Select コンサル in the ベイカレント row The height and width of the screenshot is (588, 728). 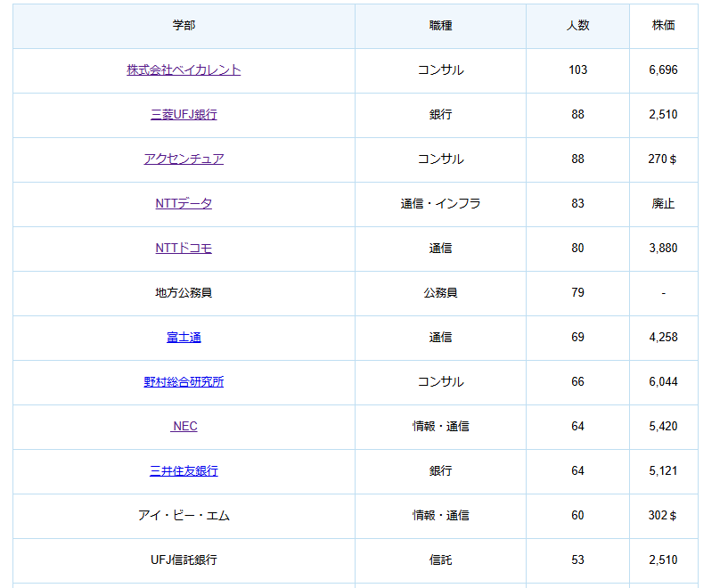click(x=440, y=70)
